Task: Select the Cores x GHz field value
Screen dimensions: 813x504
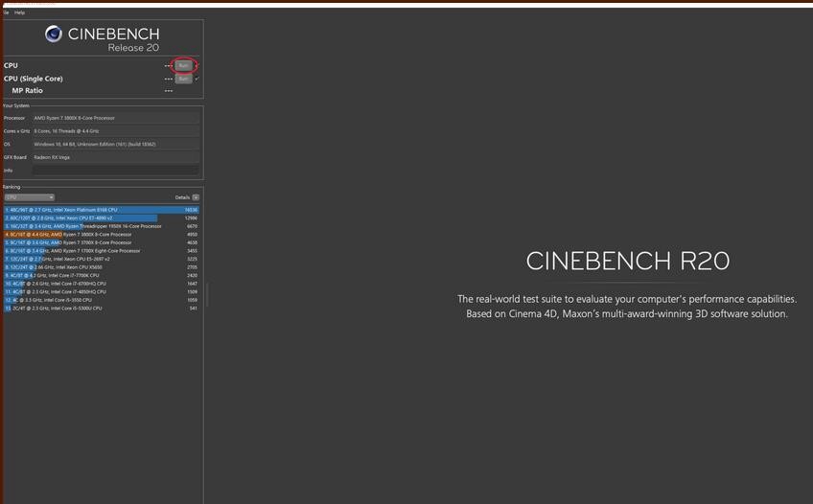Action: 116,131
